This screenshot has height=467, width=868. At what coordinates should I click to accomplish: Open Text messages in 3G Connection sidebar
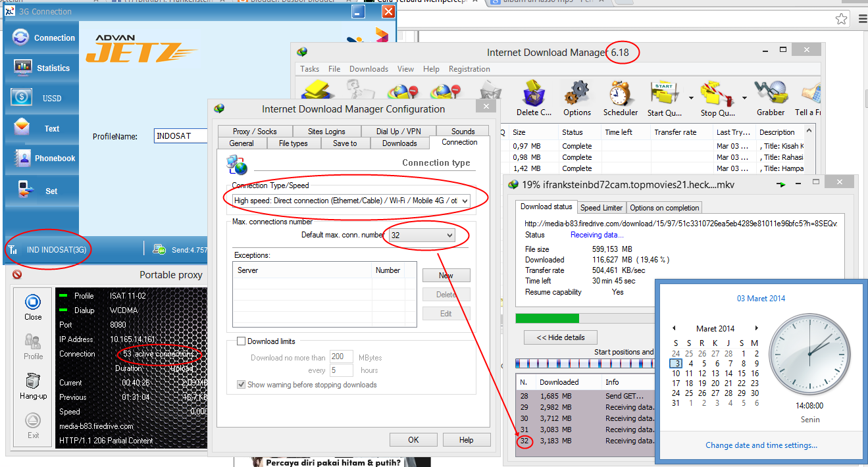pyautogui.click(x=41, y=128)
